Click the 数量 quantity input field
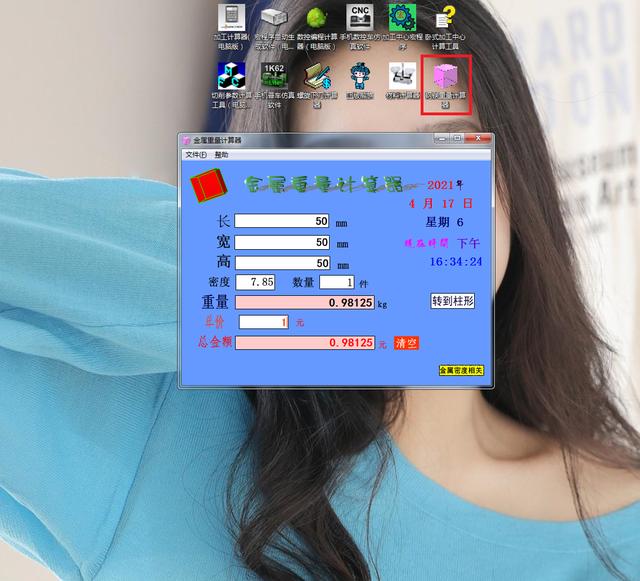The image size is (640, 581). click(x=335, y=282)
